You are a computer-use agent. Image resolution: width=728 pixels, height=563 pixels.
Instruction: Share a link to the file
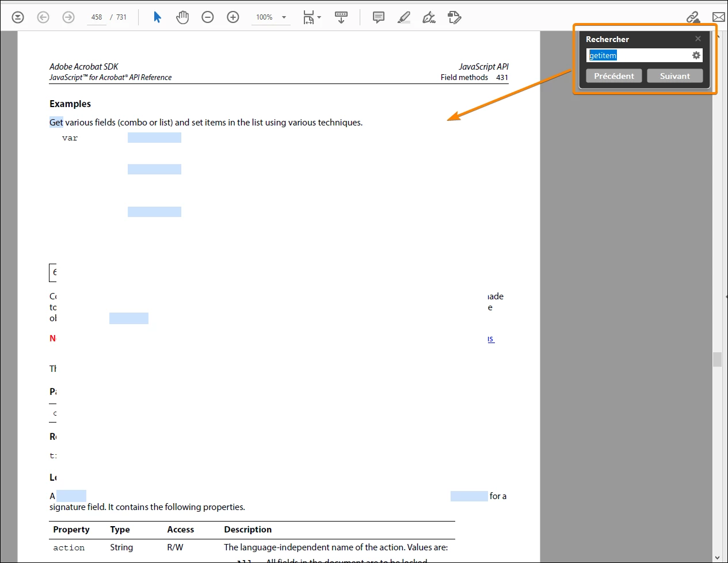point(693,17)
